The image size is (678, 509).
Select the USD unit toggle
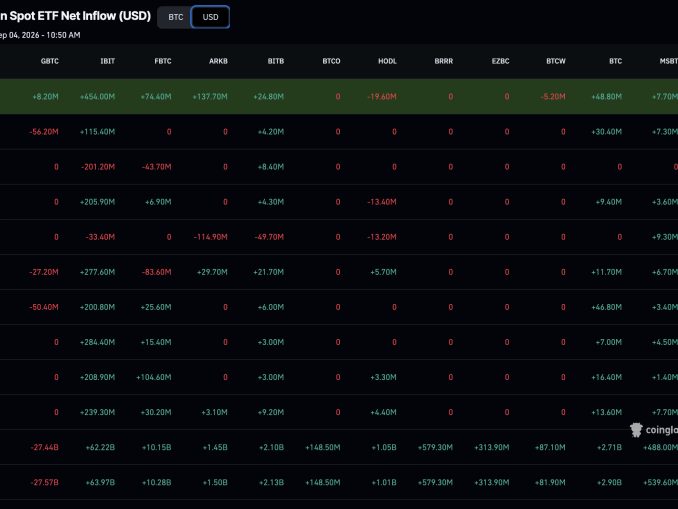click(x=211, y=17)
